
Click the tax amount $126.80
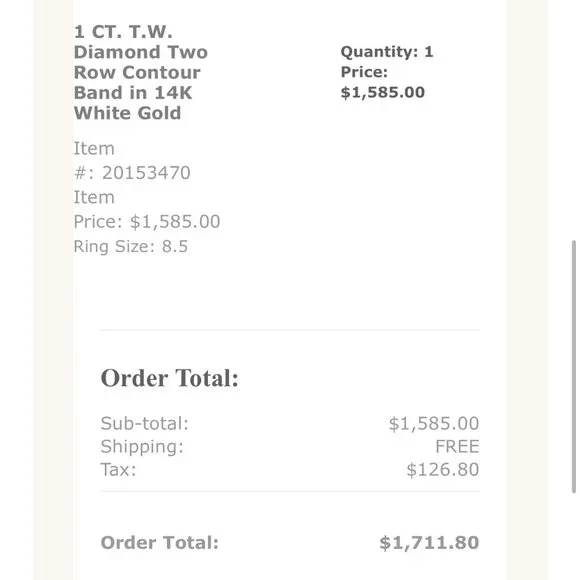pos(443,470)
